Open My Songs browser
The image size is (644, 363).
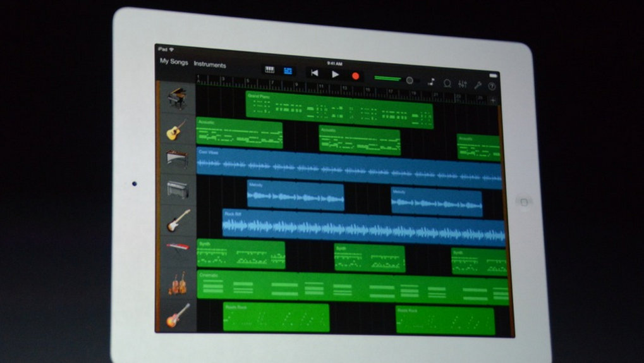point(173,62)
